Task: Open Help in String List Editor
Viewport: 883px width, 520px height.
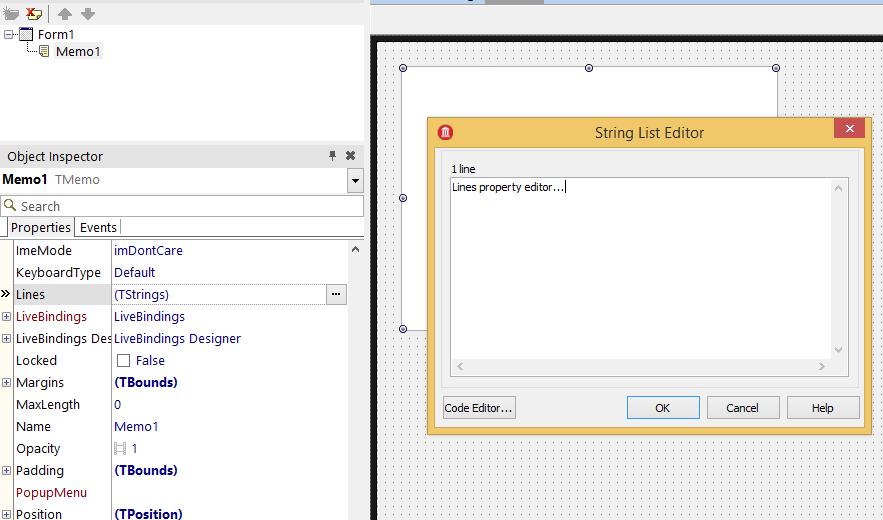Action: click(823, 408)
